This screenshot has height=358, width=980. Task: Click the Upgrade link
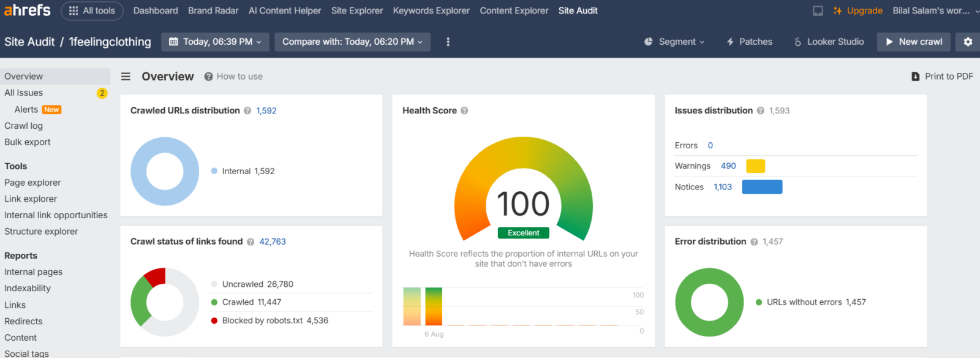(858, 10)
